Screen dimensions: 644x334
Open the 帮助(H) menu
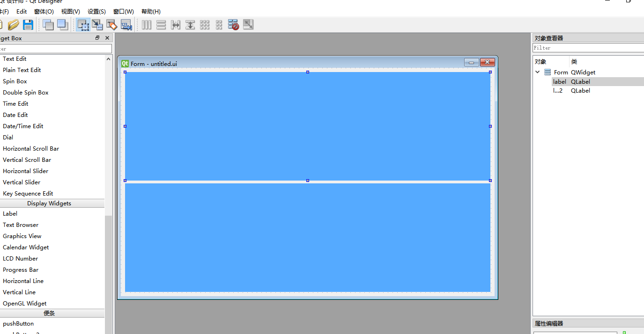pyautogui.click(x=151, y=11)
